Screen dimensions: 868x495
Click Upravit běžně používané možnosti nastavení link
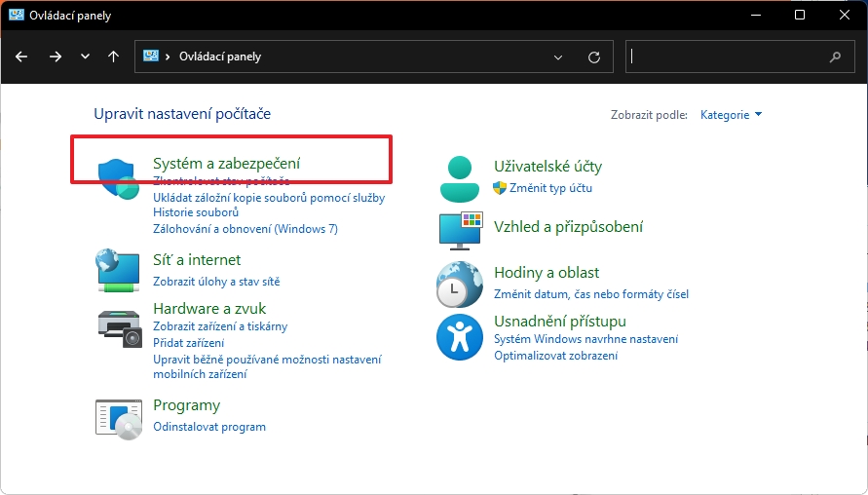point(267,366)
